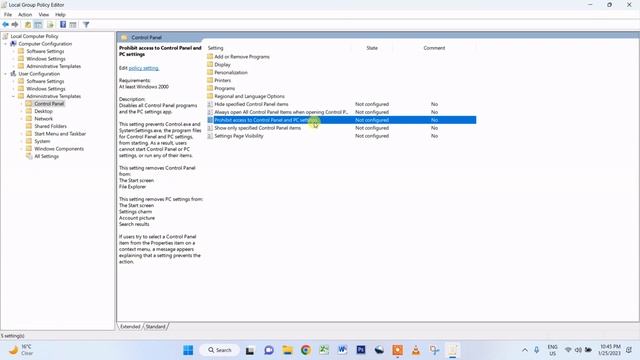The height and width of the screenshot is (360, 640).
Task: Collapse User Configuration Administrative Templates node
Action: tap(13, 96)
